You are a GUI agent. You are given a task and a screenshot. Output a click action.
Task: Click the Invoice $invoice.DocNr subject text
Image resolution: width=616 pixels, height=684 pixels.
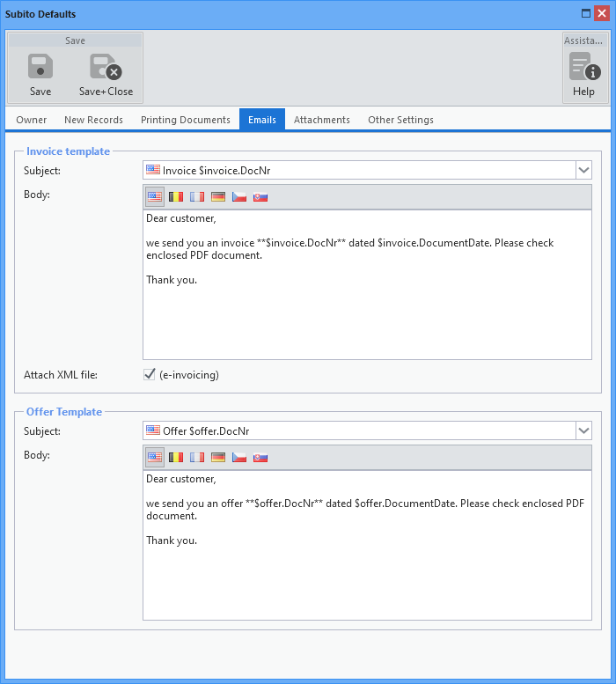216,170
